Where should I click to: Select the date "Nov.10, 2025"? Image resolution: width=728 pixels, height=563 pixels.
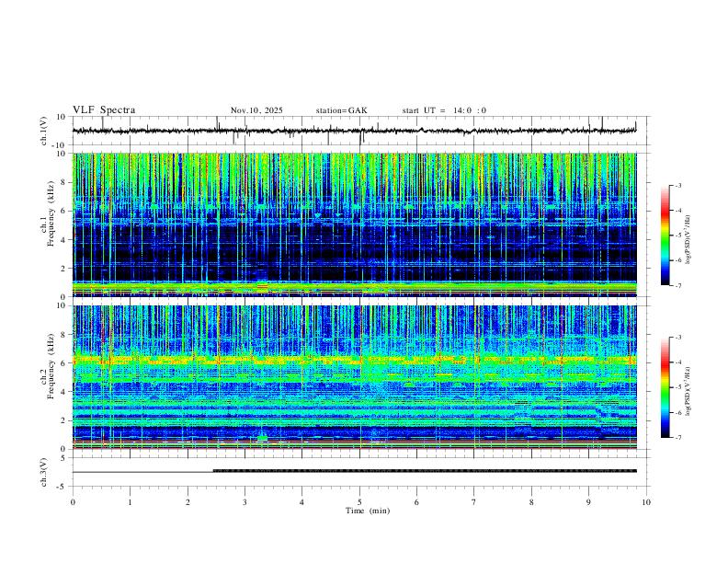click(256, 110)
